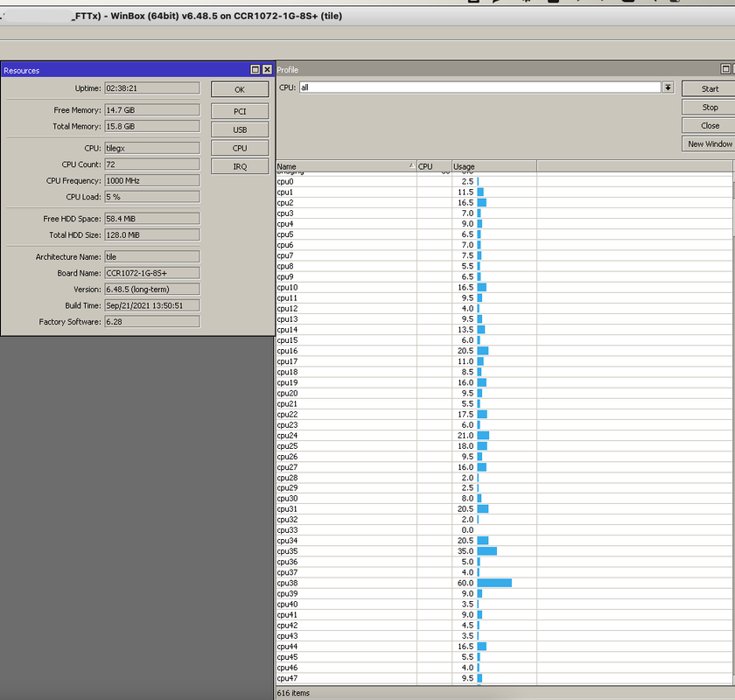The image size is (735, 700).
Task: Click the Architecture Name field tile
Action: (x=152, y=256)
